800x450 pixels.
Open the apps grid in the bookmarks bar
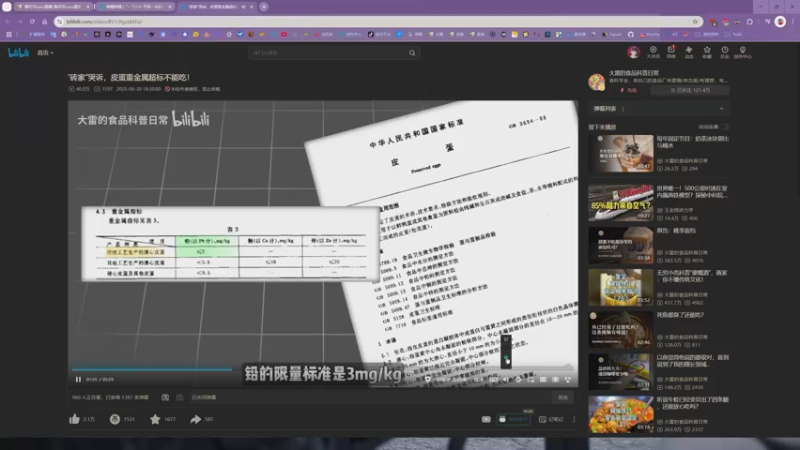(x=9, y=34)
